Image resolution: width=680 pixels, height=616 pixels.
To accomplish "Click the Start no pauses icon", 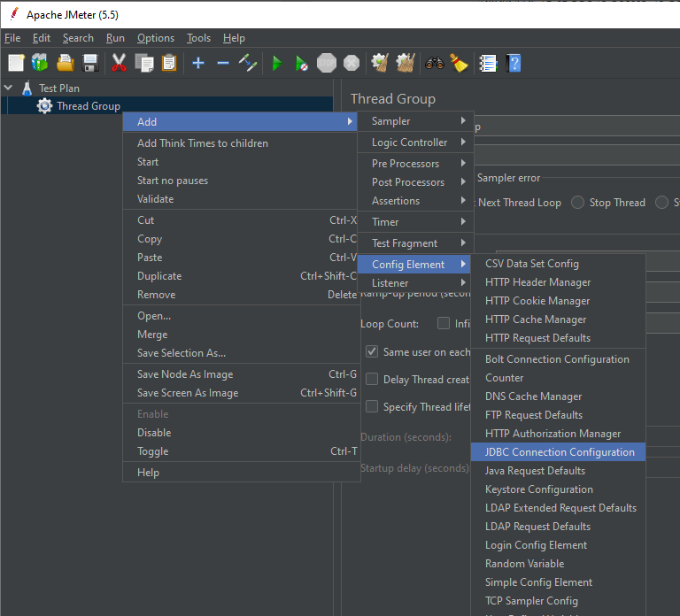I will [302, 63].
